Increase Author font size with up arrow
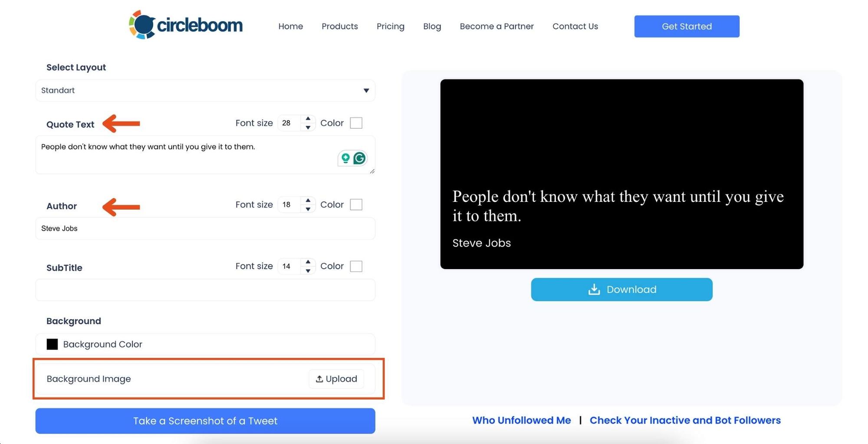 pyautogui.click(x=308, y=200)
